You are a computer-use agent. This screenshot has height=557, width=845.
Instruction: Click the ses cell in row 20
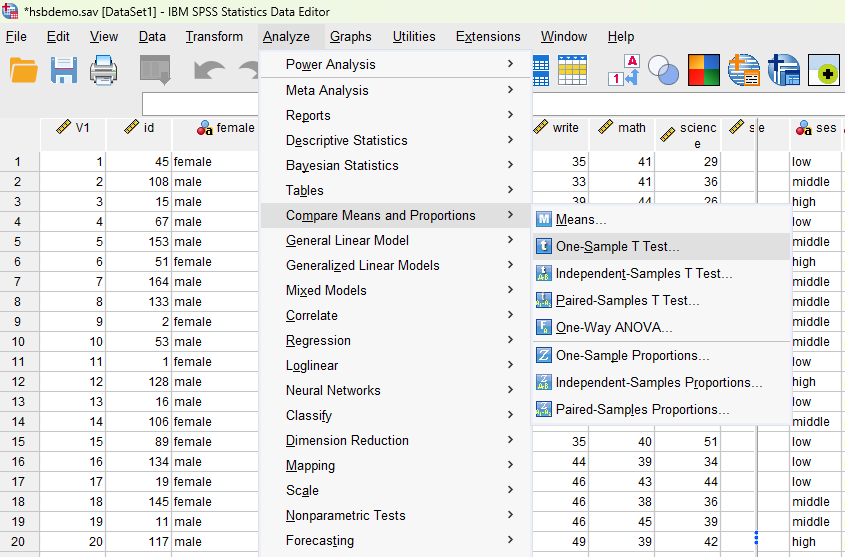817,541
